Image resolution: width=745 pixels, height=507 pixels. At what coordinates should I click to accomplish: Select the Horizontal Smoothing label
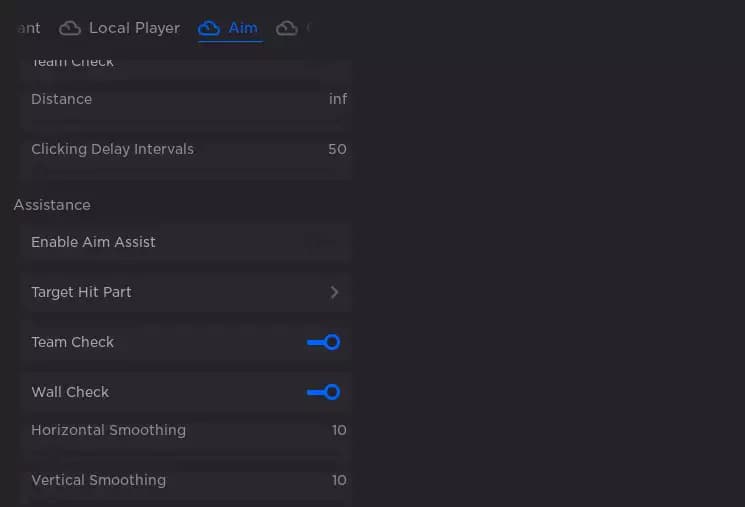(x=108, y=430)
